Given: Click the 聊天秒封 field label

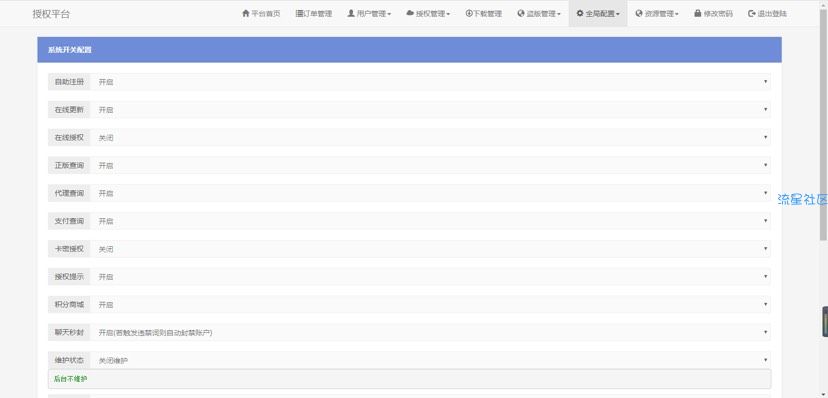Looking at the screenshot, I should [x=69, y=333].
